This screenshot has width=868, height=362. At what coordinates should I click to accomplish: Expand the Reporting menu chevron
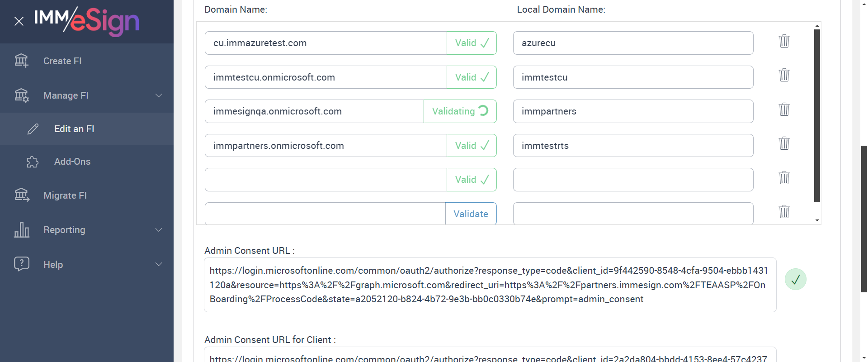[159, 230]
